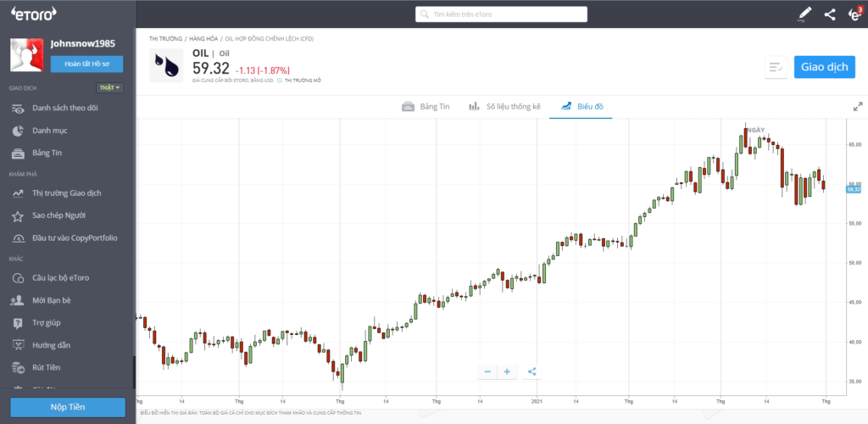Click Hoàn tất Hồ sơ button
This screenshot has width=868, height=424.
(87, 64)
